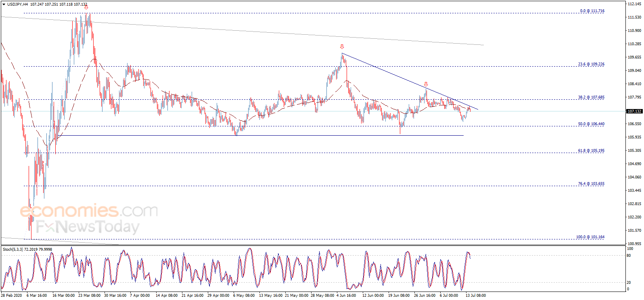Click the 76.4 @ 103.655 Fibonacci level label
This screenshot has width=644, height=300.
(591, 184)
